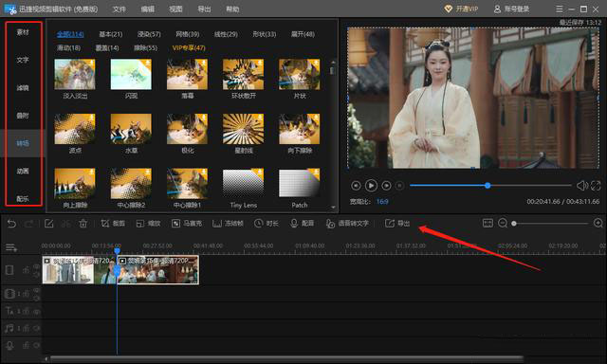607x364 pixels.
Task: Switch to the 配乐 sidebar tab
Action: pos(23,199)
